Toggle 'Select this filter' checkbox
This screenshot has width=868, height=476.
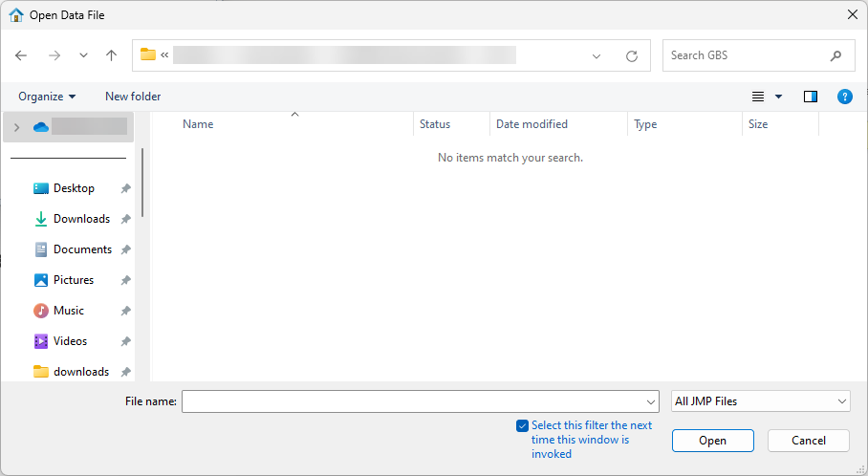click(522, 425)
